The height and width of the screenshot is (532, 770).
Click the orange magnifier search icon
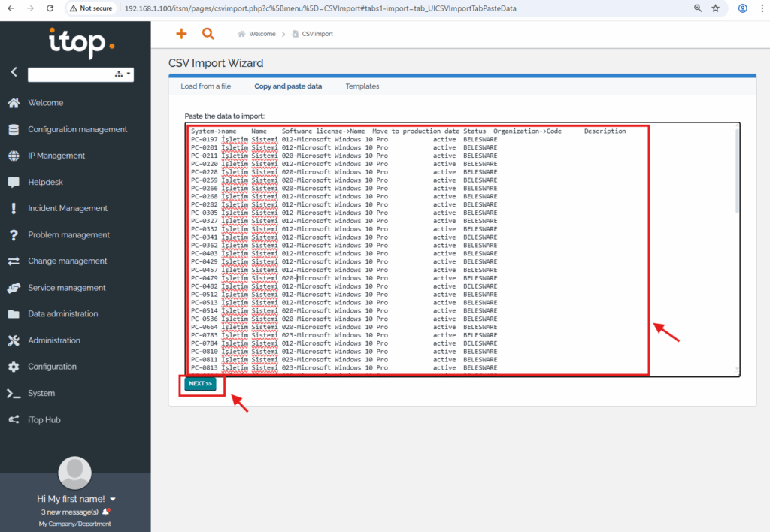click(208, 34)
